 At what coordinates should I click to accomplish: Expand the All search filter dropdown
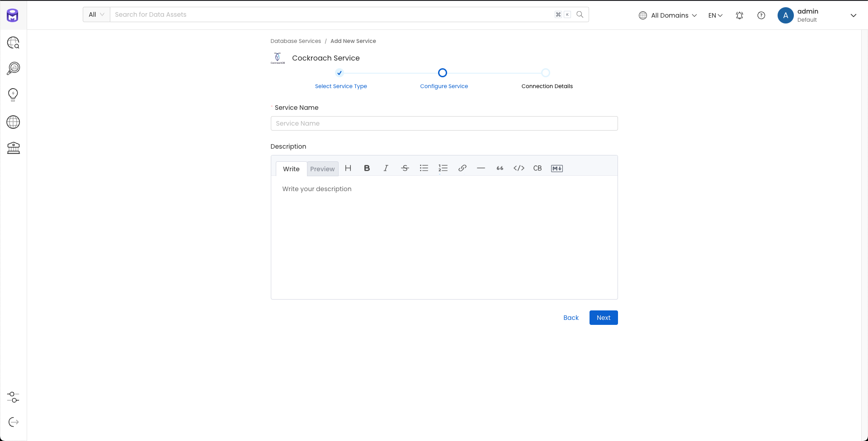click(96, 14)
